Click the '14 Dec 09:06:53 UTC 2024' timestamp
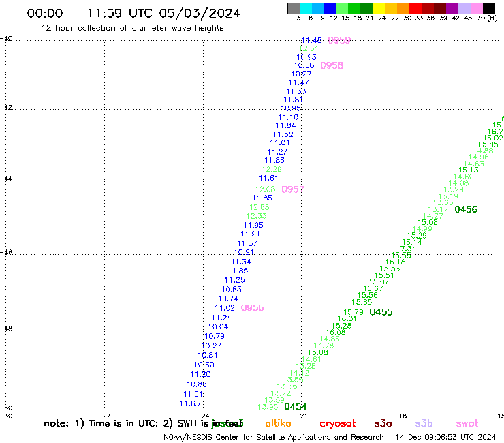This screenshot has height=443, width=504. tap(445, 437)
